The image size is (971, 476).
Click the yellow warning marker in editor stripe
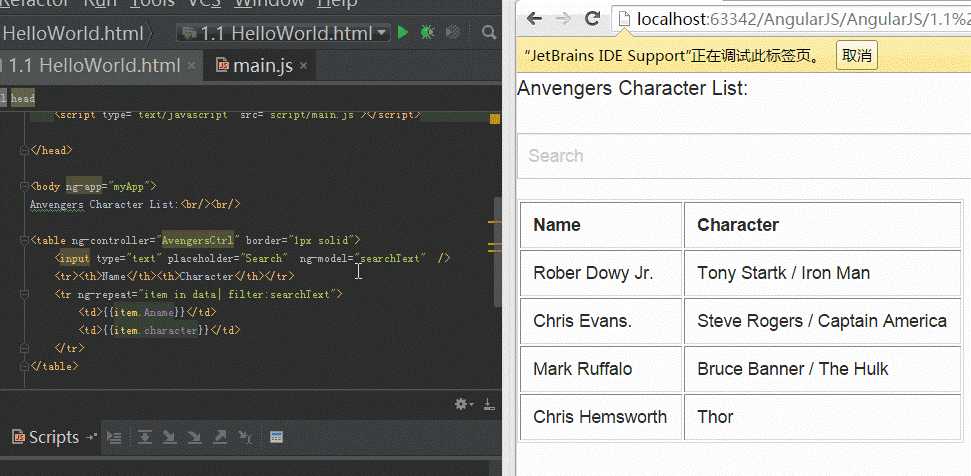coord(495,119)
